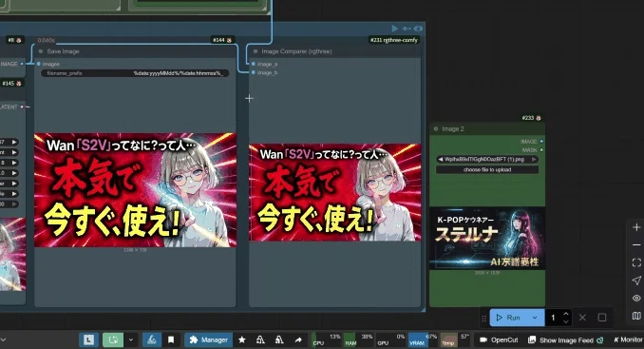Open the Manager button

(x=209, y=339)
